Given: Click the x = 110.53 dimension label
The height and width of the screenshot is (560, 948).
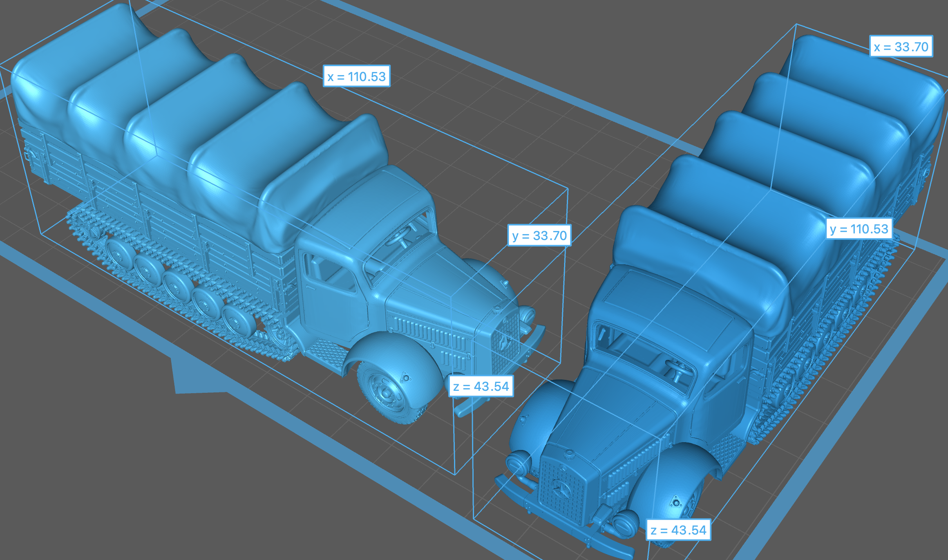Looking at the screenshot, I should pos(356,76).
